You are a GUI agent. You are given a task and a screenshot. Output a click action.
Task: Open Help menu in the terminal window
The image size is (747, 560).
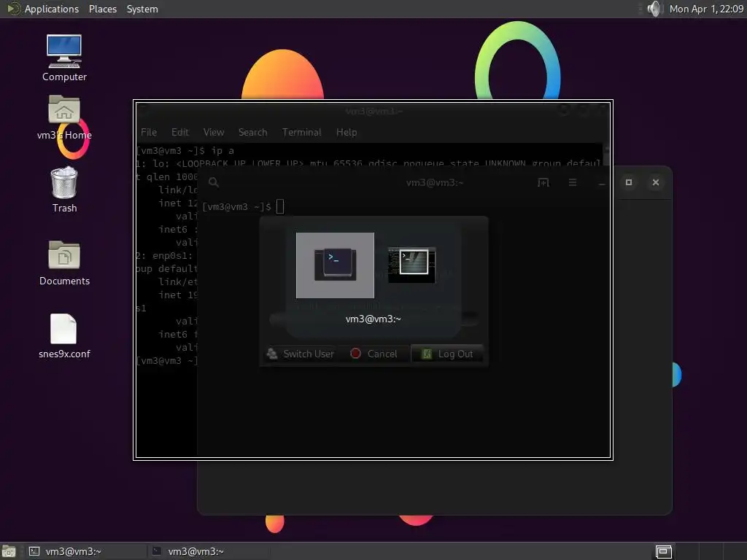[347, 132]
